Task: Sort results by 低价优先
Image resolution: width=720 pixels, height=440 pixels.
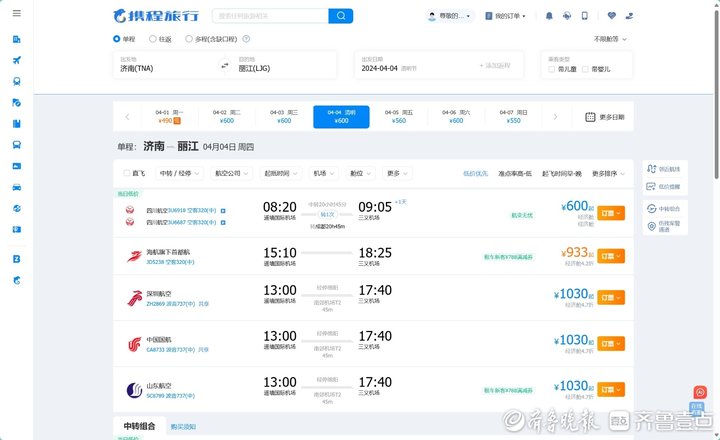Action: click(475, 173)
